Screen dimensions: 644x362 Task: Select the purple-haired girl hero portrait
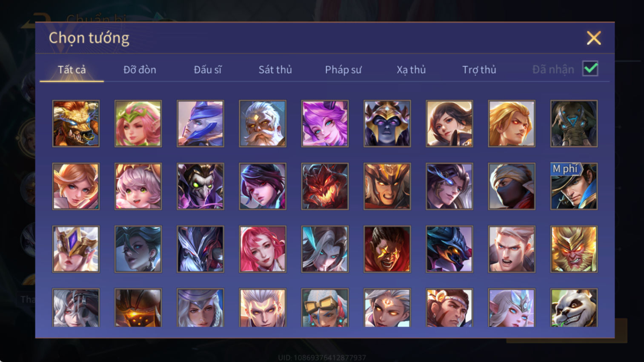pos(325,124)
